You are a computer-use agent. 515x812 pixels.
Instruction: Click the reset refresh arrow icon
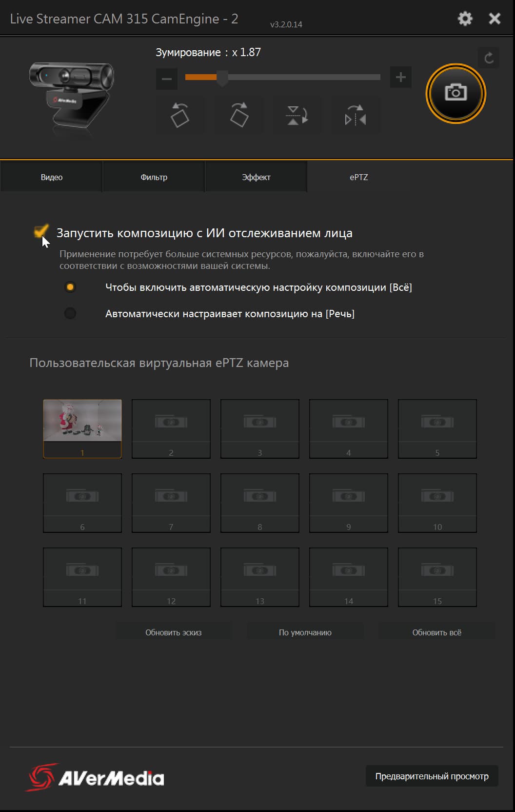[x=489, y=59]
